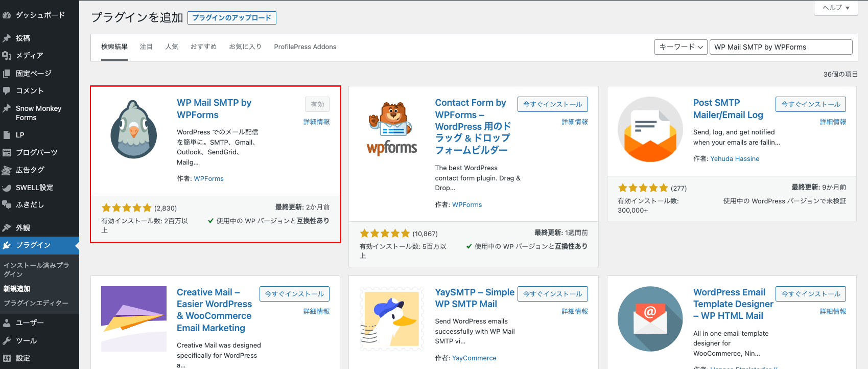
Task: Switch to the ProfilePress Addons tab
Action: point(305,47)
